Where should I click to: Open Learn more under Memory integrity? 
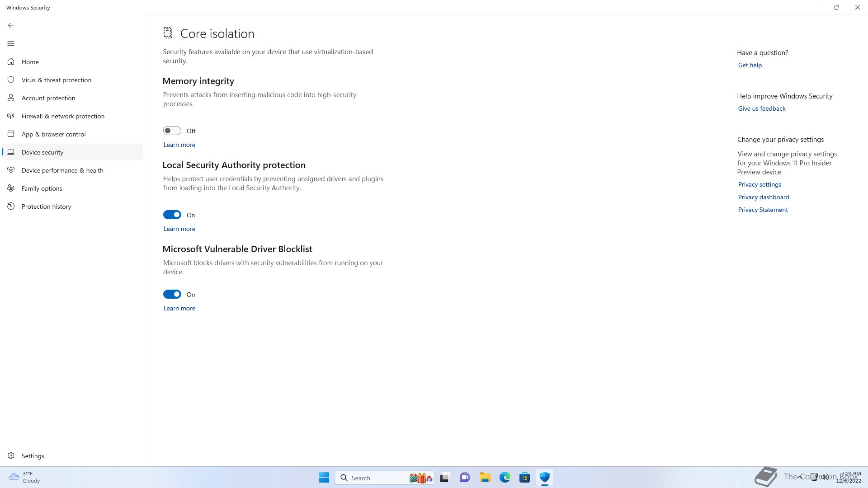coord(179,145)
